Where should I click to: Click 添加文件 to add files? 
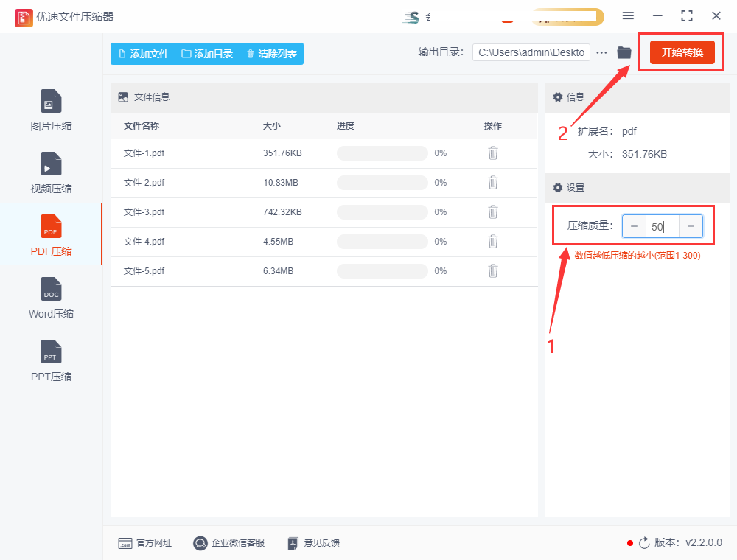tap(144, 54)
